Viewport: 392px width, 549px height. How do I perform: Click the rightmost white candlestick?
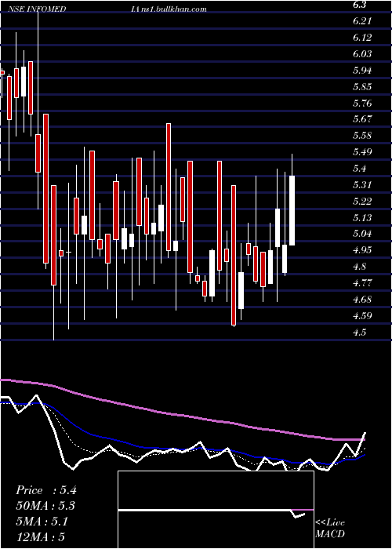tap(292, 210)
